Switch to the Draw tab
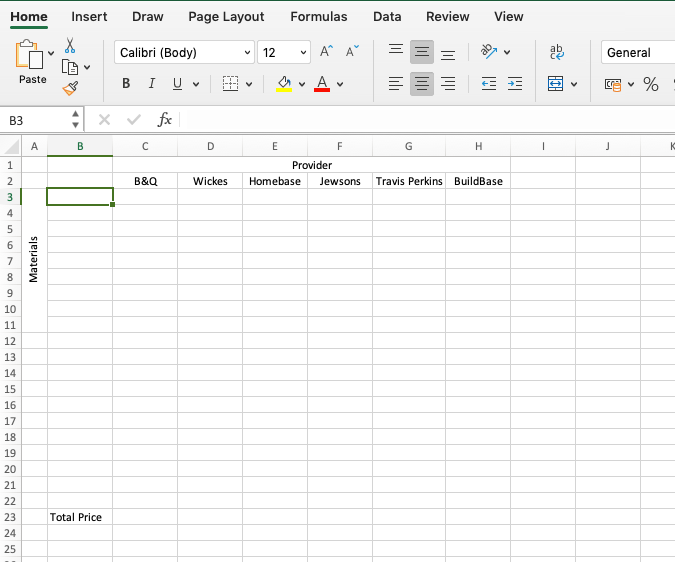Image resolution: width=675 pixels, height=562 pixels. tap(148, 16)
